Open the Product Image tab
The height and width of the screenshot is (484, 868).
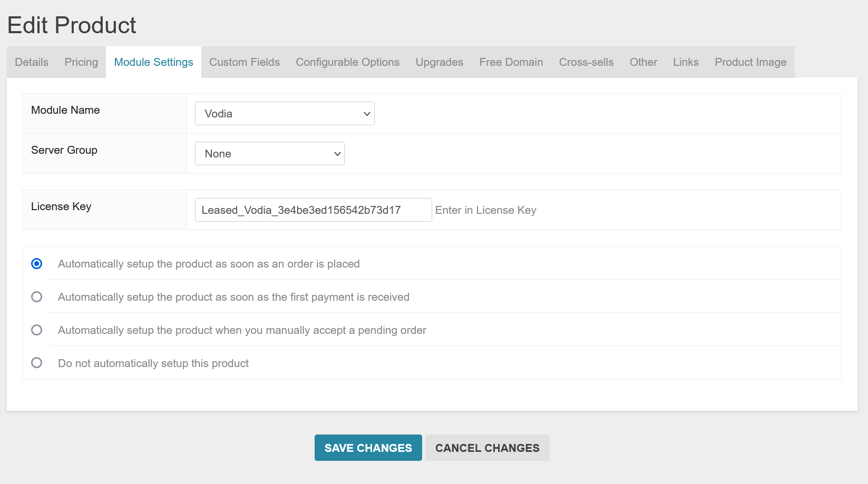750,62
